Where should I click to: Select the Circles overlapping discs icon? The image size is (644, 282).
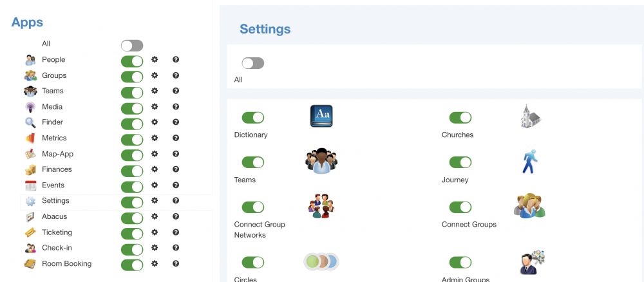coord(321,261)
